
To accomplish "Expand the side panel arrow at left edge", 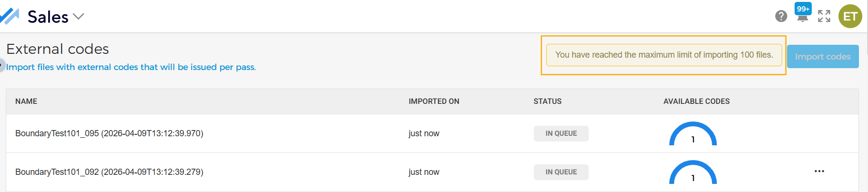I will pyautogui.click(x=2, y=65).
